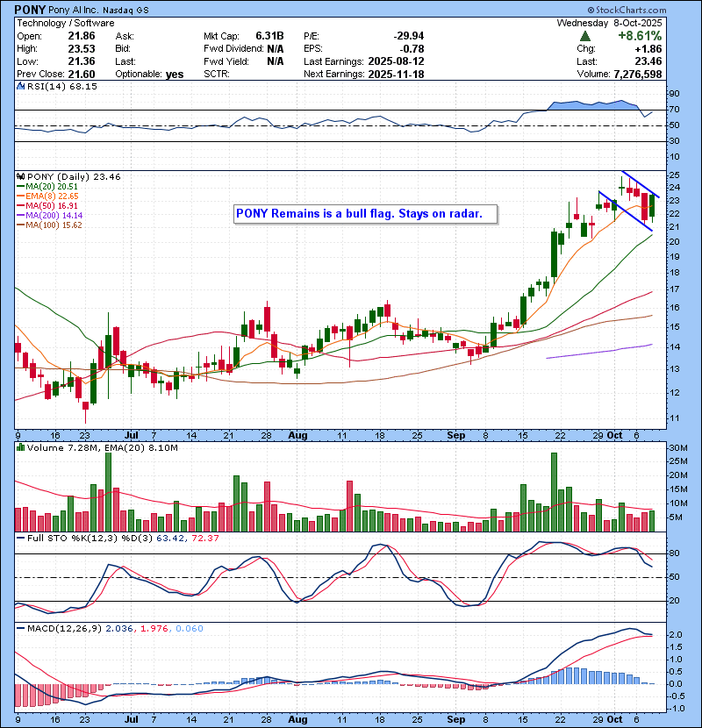This screenshot has height=728, width=702.
Task: Select the High value 23.53
Action: pos(82,49)
